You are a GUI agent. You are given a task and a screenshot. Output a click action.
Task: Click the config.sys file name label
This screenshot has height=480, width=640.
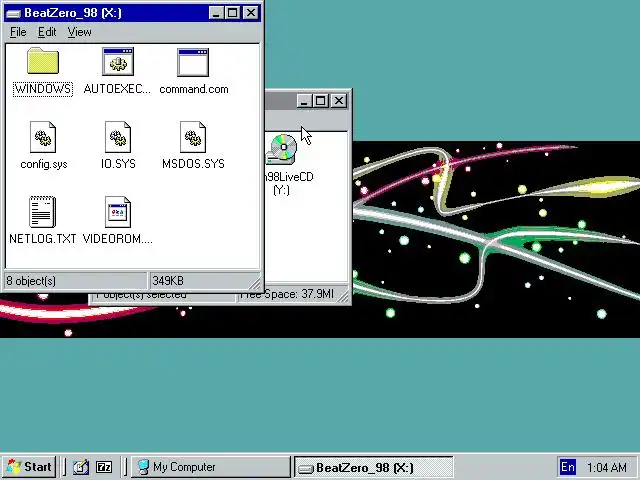(44, 164)
